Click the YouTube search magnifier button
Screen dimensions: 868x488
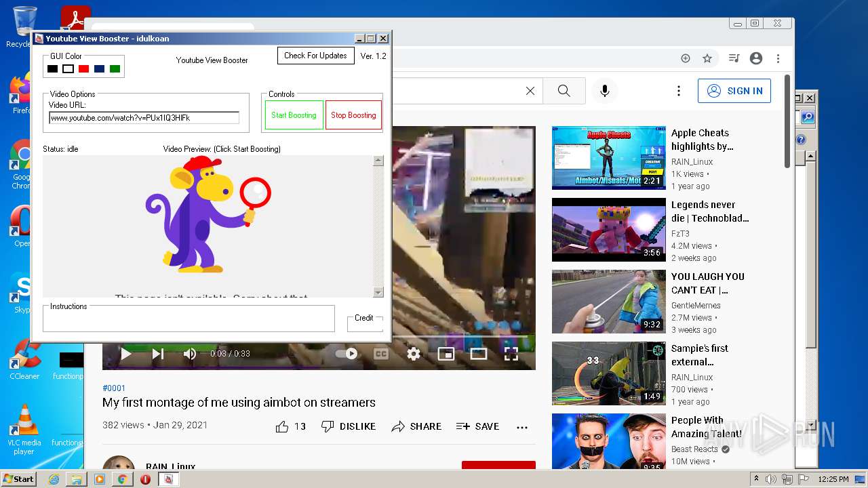pos(564,91)
